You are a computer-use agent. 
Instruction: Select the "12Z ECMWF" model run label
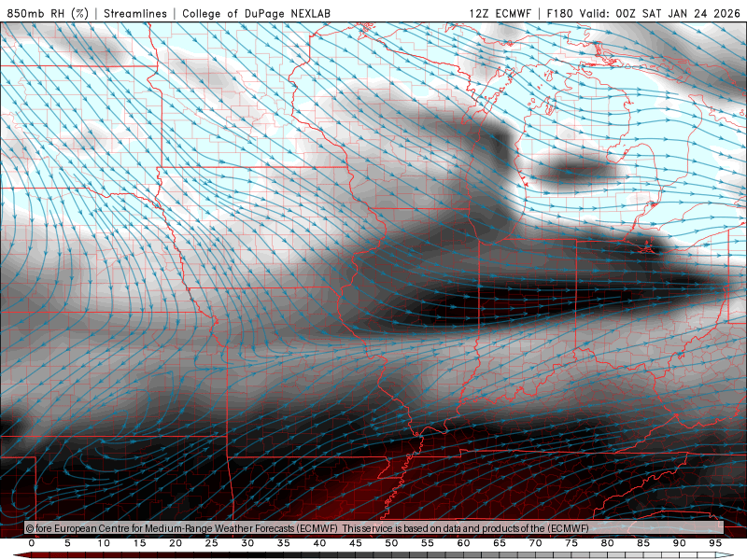pyautogui.click(x=500, y=13)
